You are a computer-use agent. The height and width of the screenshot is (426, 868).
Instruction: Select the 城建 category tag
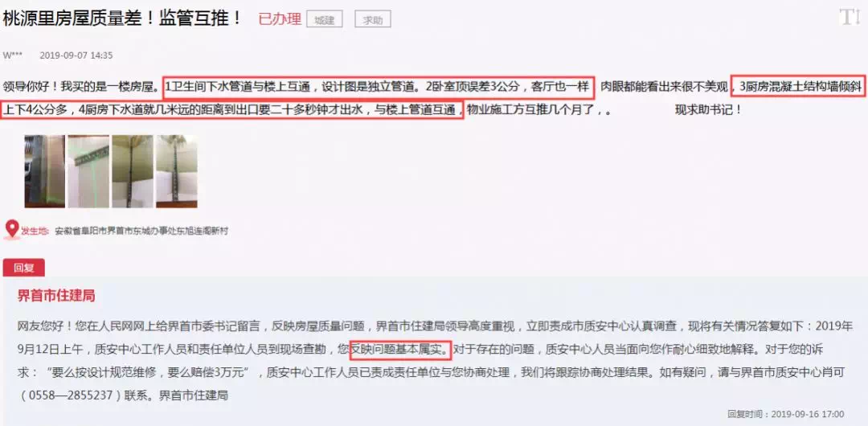click(x=325, y=20)
